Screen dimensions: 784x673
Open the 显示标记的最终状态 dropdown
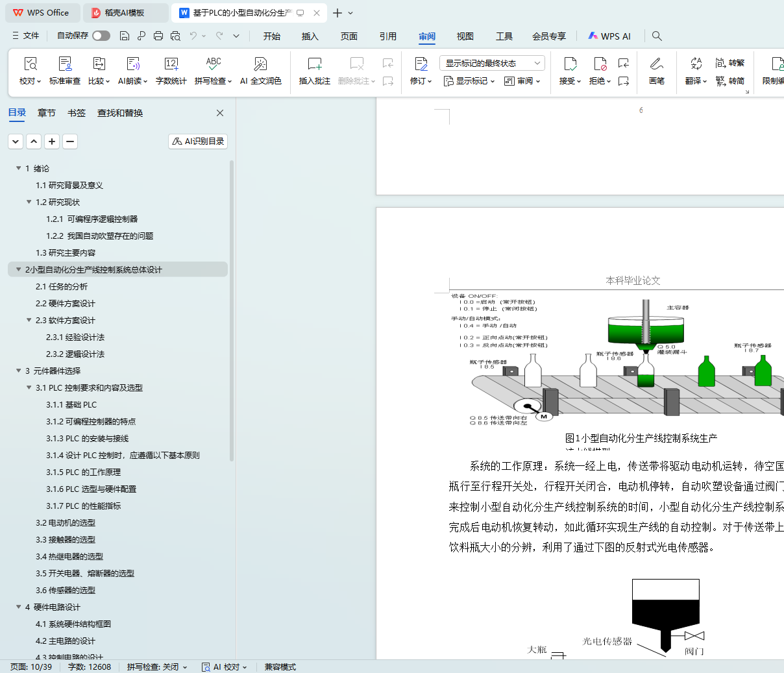pyautogui.click(x=492, y=63)
